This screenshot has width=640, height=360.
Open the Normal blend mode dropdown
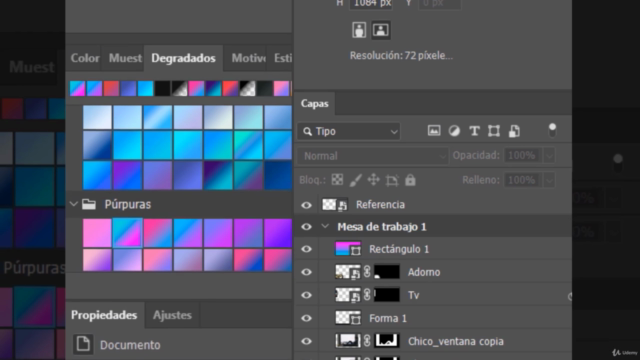coord(373,156)
